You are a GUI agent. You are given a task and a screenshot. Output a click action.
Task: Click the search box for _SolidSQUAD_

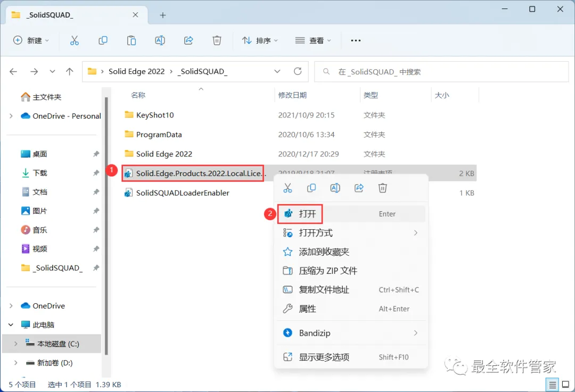pos(441,72)
